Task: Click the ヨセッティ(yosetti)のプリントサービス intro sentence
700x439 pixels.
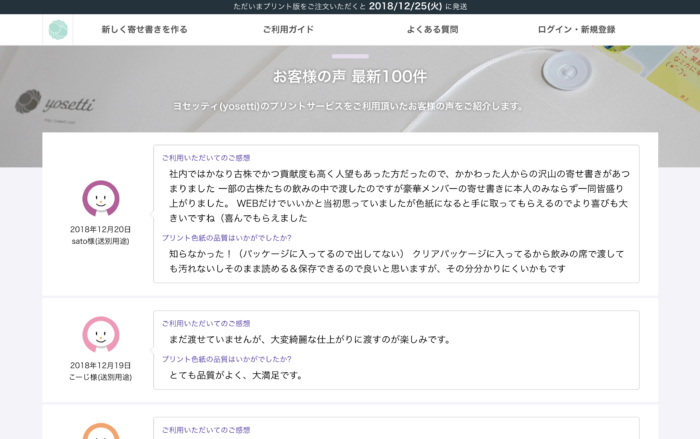Action: point(349,106)
